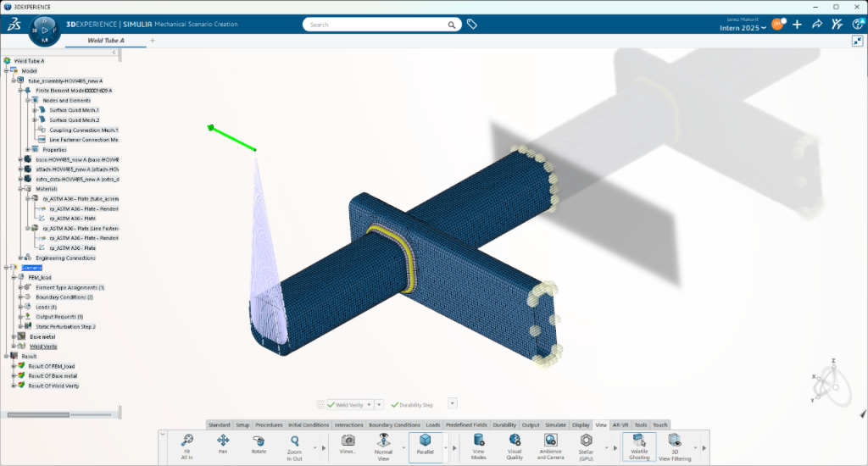Open the Normal View flyout arrow

(x=403, y=447)
